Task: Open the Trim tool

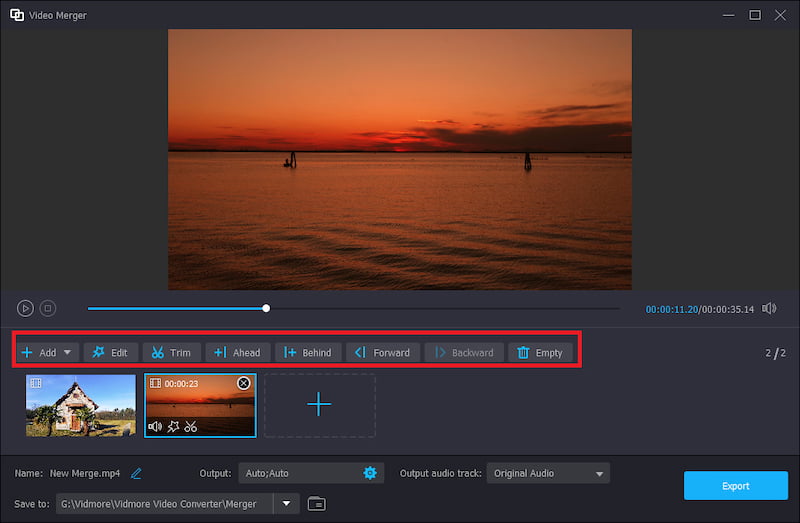Action: [171, 353]
